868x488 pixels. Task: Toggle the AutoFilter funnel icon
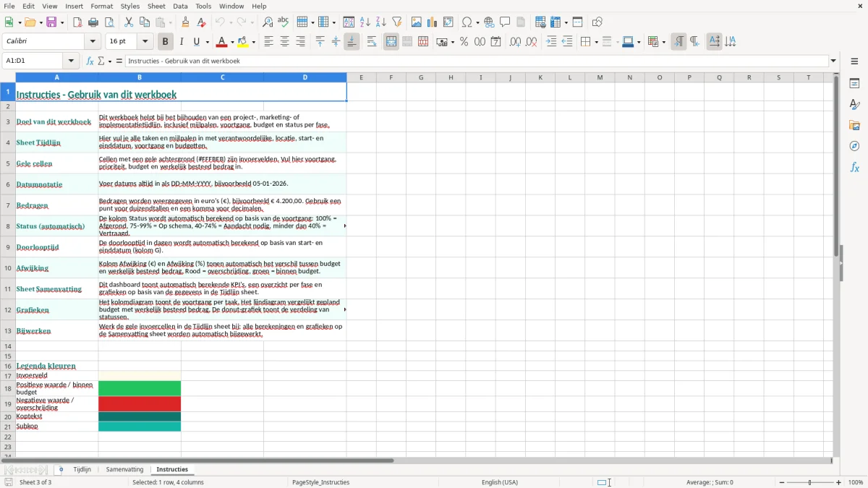pos(397,22)
